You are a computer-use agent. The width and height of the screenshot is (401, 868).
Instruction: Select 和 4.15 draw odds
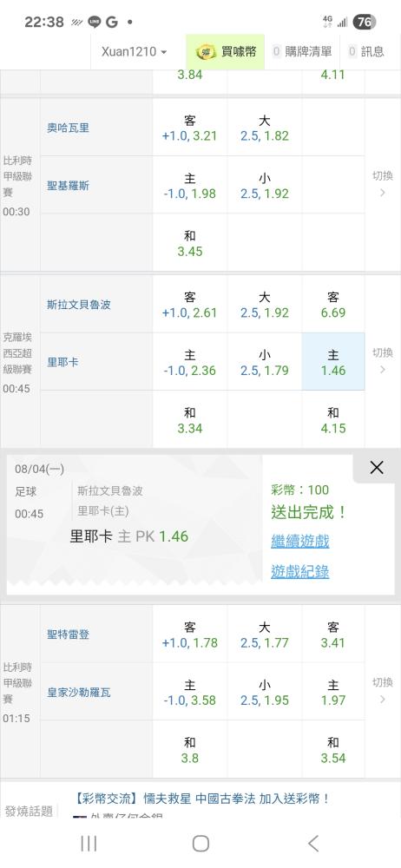click(x=333, y=419)
